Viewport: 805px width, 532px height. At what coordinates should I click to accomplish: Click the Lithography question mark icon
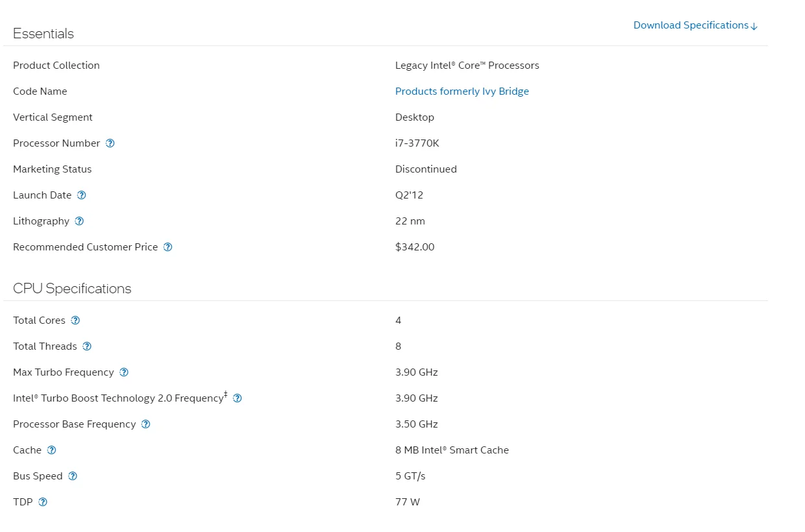(79, 221)
